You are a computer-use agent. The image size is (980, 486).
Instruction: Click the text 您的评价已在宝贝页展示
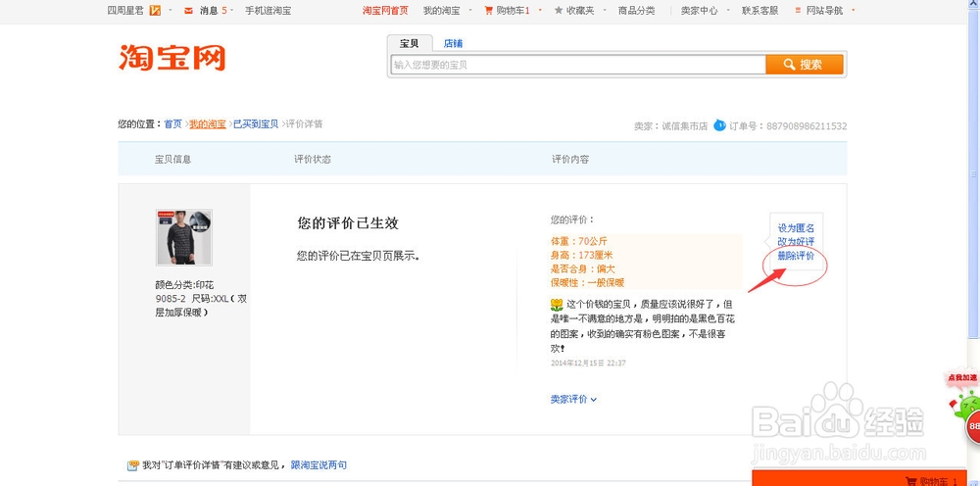[x=358, y=256]
